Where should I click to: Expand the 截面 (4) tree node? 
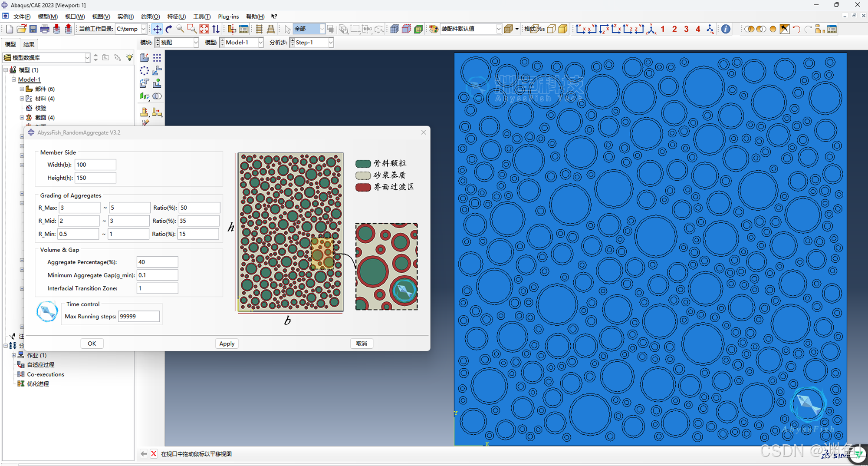tap(22, 118)
